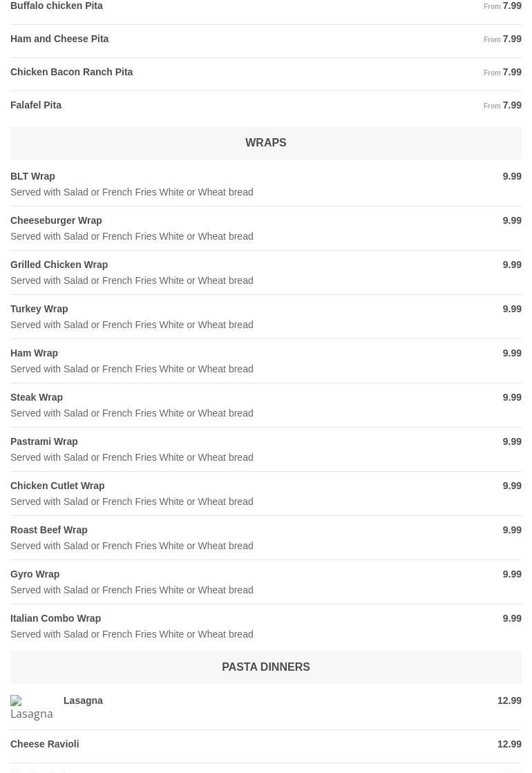This screenshot has height=773, width=532.
Task: Open the Buffalo chicken Pita item
Action: point(57,6)
